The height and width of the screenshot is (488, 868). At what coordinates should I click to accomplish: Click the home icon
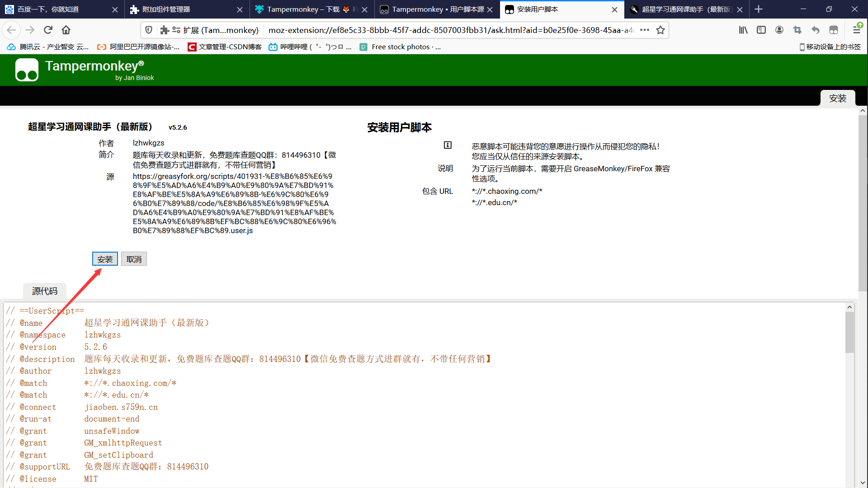(x=66, y=30)
